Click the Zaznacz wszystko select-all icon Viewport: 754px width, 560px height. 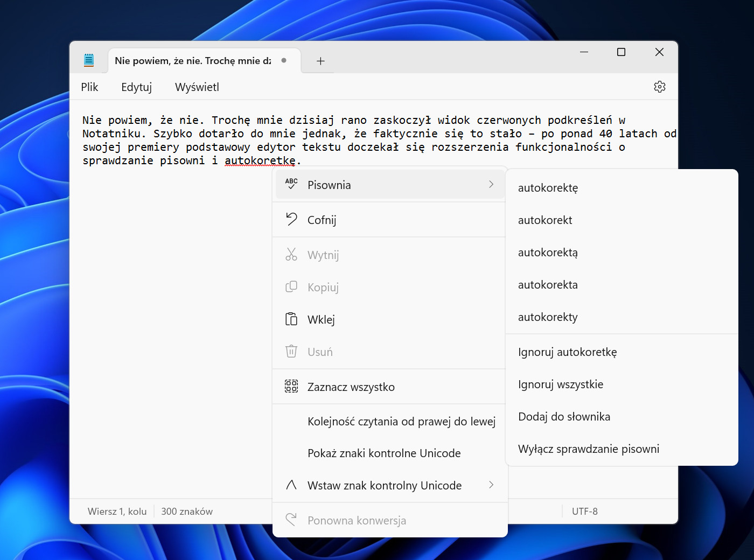point(291,386)
